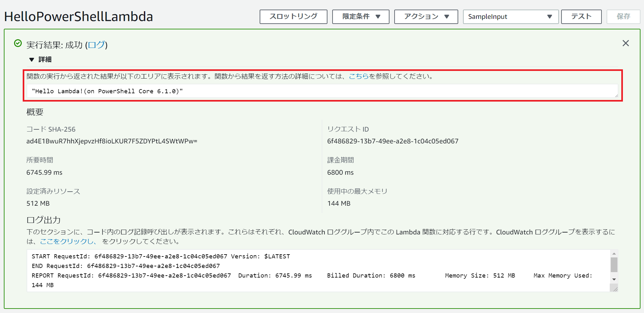Close the execution result panel
644x313 pixels.
(625, 43)
